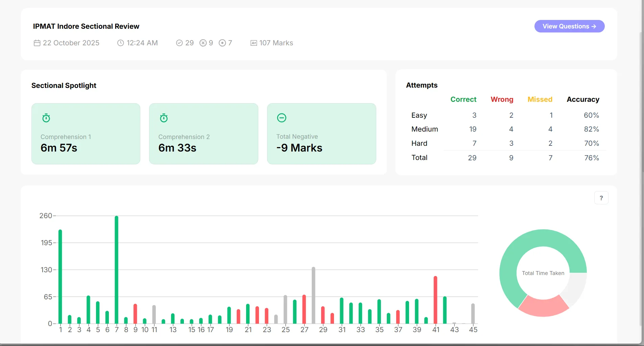The height and width of the screenshot is (346, 644).
Task: Click the 76% total accuracy value
Action: coord(592,158)
